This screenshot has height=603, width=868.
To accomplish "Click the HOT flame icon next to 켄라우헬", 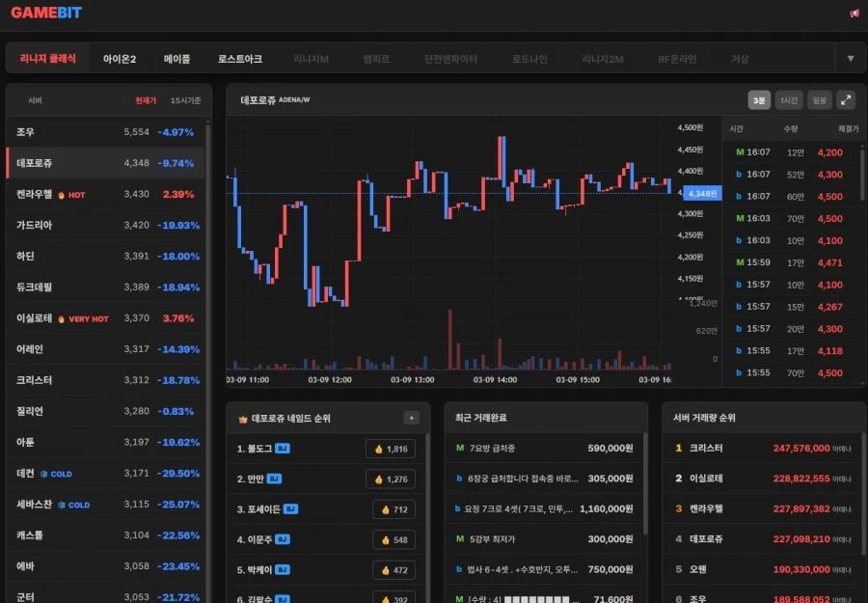I will (x=62, y=195).
